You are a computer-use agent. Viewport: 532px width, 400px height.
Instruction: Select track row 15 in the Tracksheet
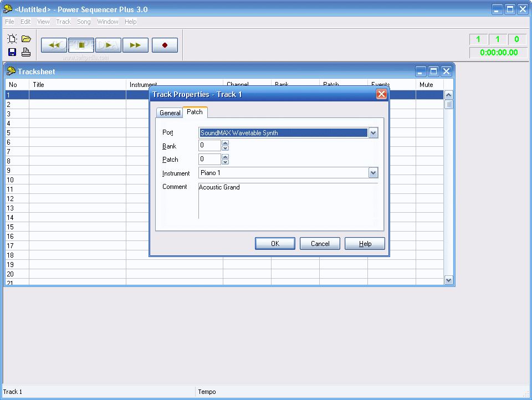[x=224, y=227]
